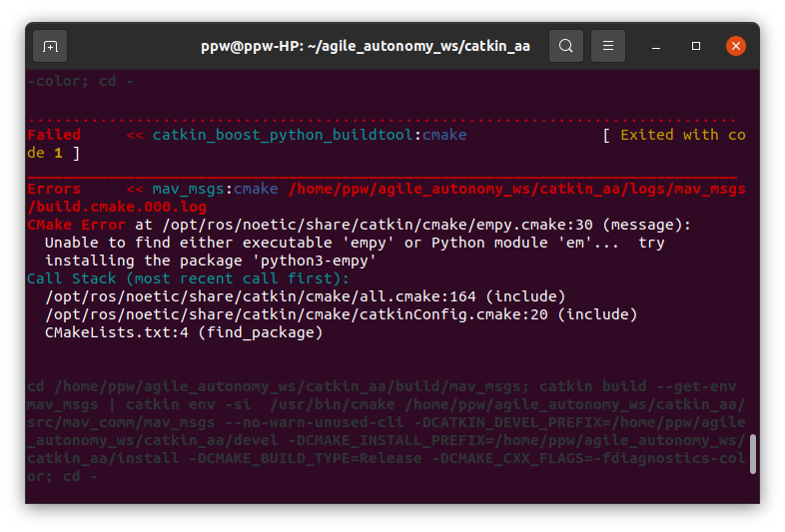
Task: Click the log path '/build.cmake.000.log'
Action: tap(117, 207)
